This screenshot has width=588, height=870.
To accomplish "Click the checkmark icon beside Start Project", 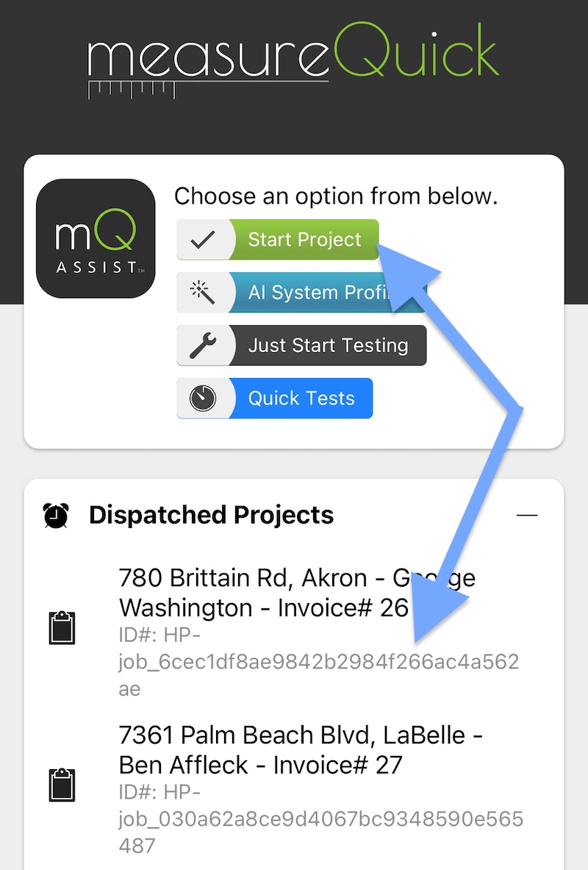I will click(203, 240).
